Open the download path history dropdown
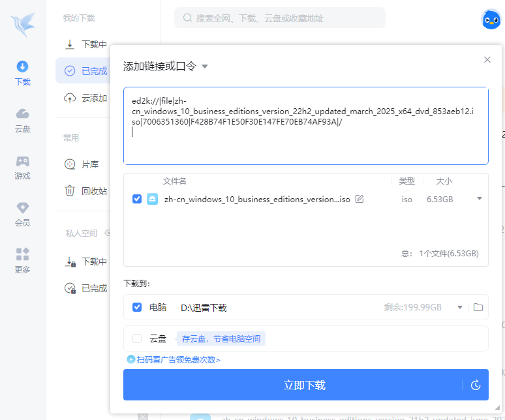This screenshot has width=505, height=420. tap(460, 307)
